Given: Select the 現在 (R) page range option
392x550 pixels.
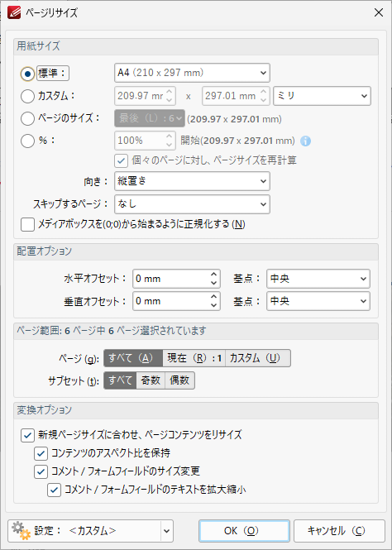Looking at the screenshot, I should 194,358.
